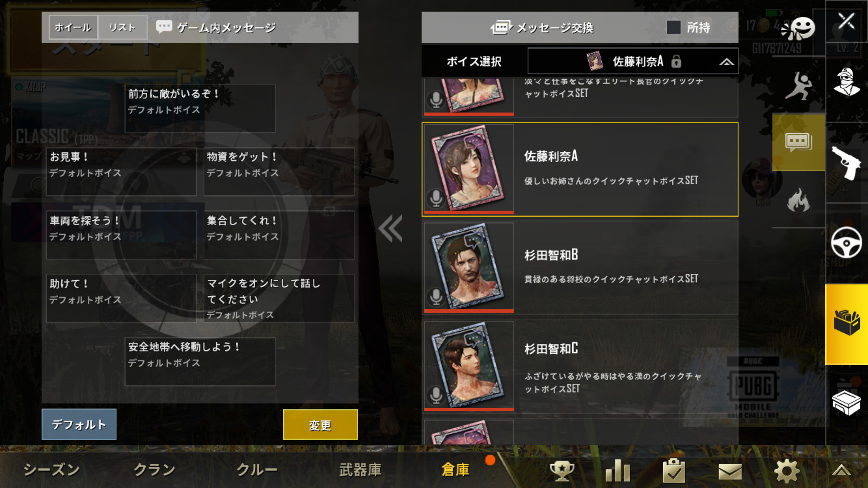This screenshot has height=488, width=868.
Task: Open the quick chat messages side tab
Action: pos(798,142)
